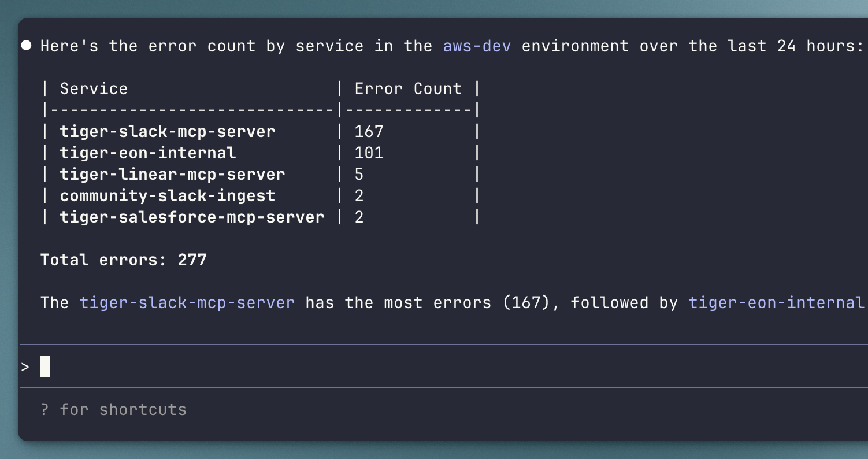Screen dimensions: 868x459
Task: Click the tiger-slack-mcp-server link in the summary
Action: (x=187, y=302)
